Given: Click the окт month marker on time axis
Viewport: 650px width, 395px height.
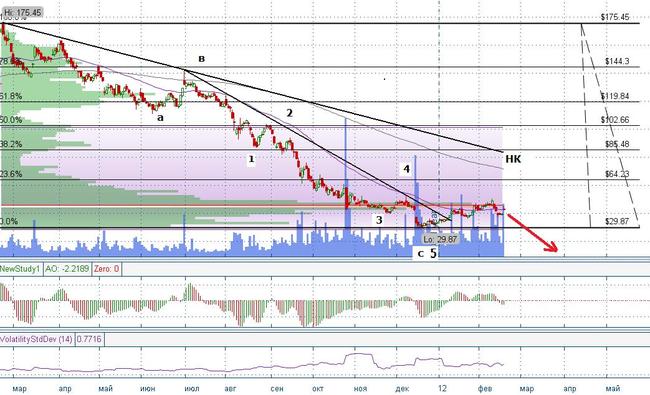Looking at the screenshot, I should click(318, 388).
